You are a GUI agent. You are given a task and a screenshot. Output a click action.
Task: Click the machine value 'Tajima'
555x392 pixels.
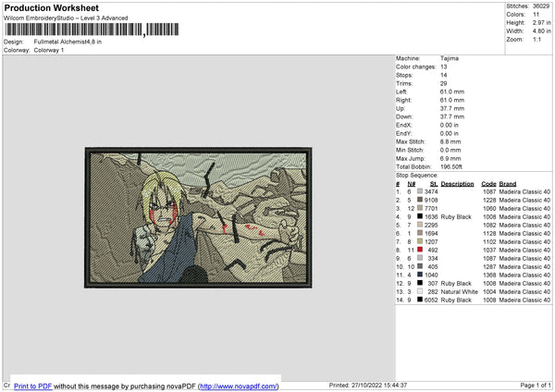450,58
